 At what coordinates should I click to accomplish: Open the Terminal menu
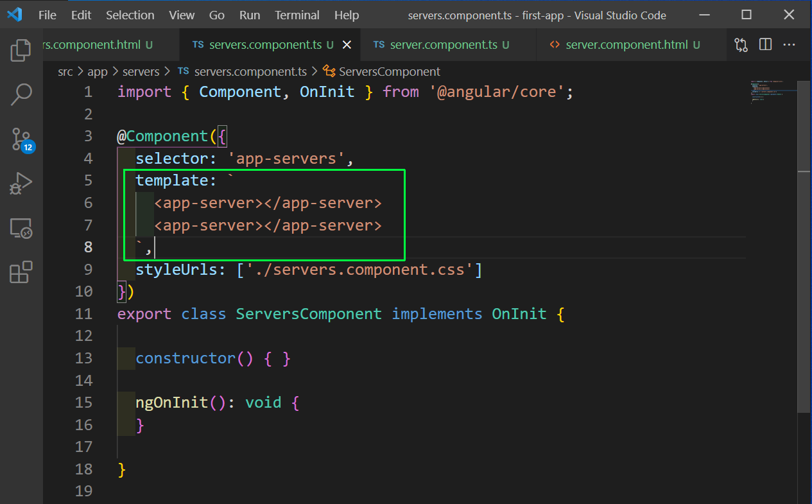(x=297, y=15)
